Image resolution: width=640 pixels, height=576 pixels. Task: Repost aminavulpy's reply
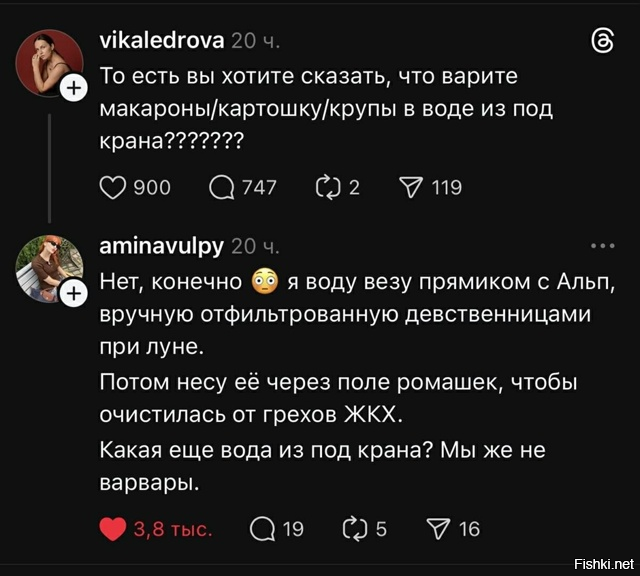355,529
